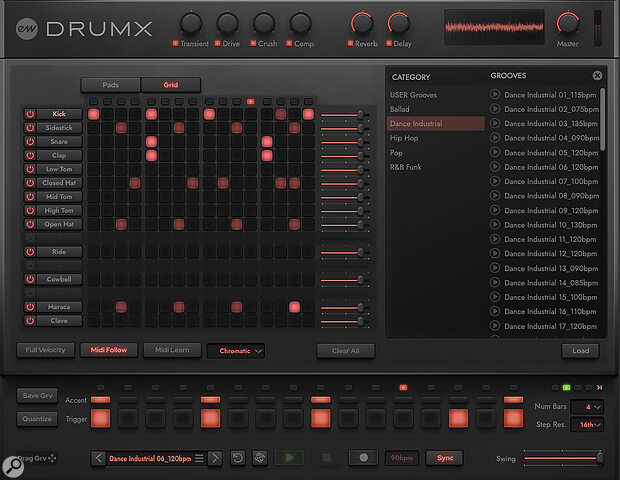Toggle the Clap track power icon
The height and width of the screenshot is (480, 620).
[30, 155]
